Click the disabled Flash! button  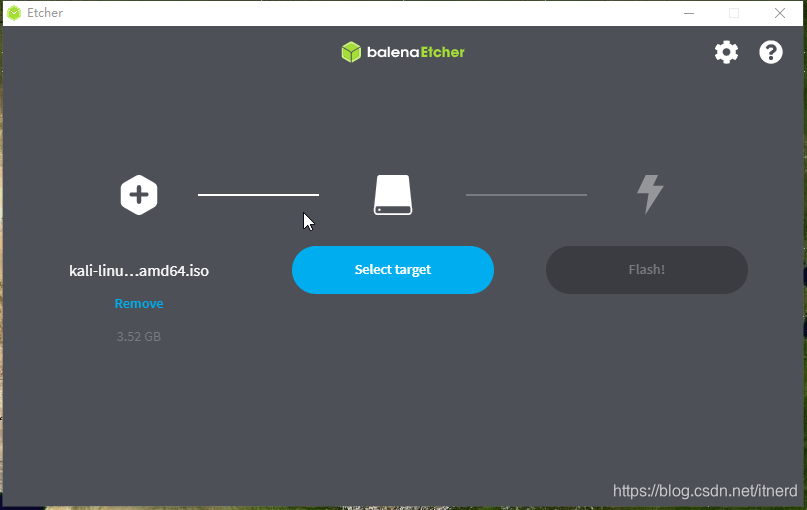[647, 270]
